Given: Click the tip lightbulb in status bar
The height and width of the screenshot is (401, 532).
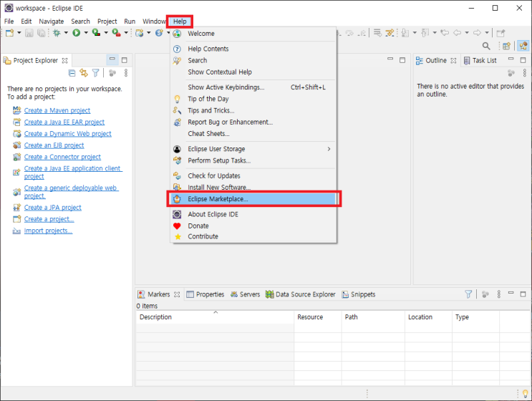Looking at the screenshot, I should [x=526, y=394].
